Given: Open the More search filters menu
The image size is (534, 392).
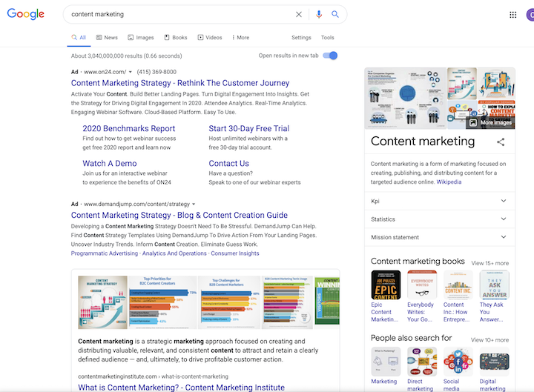Looking at the screenshot, I should click(240, 38).
